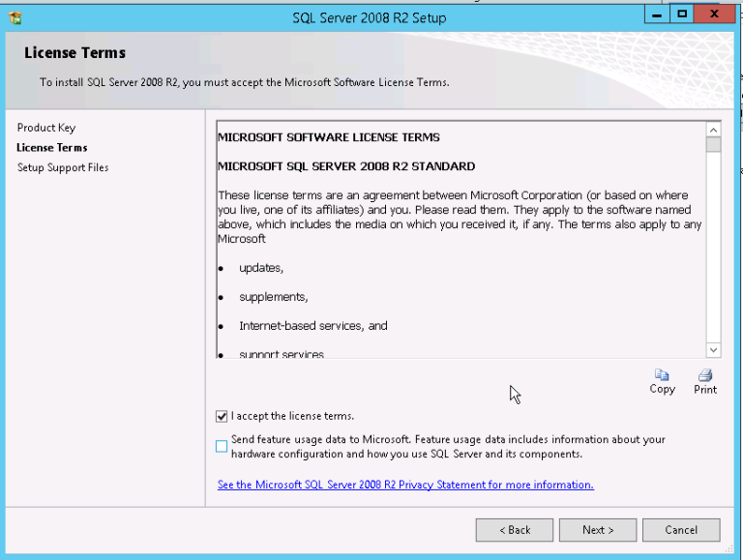The height and width of the screenshot is (560, 743).
Task: Click the Copy license text icon
Action: [x=662, y=381]
